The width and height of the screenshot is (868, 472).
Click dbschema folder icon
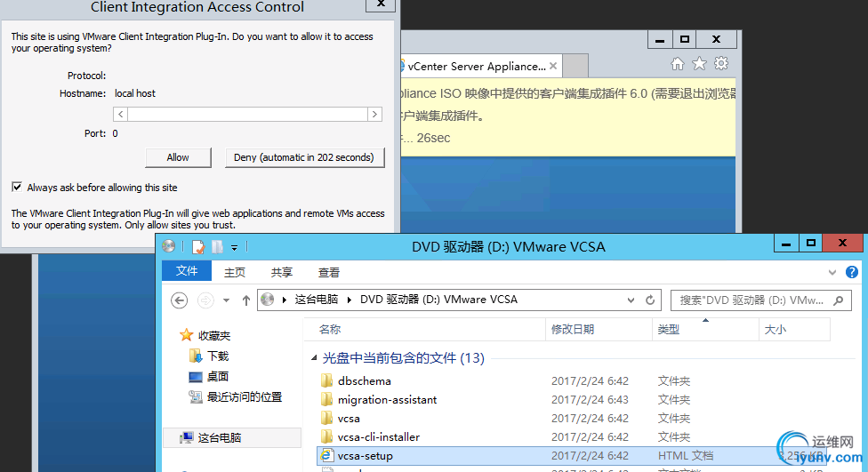click(327, 380)
